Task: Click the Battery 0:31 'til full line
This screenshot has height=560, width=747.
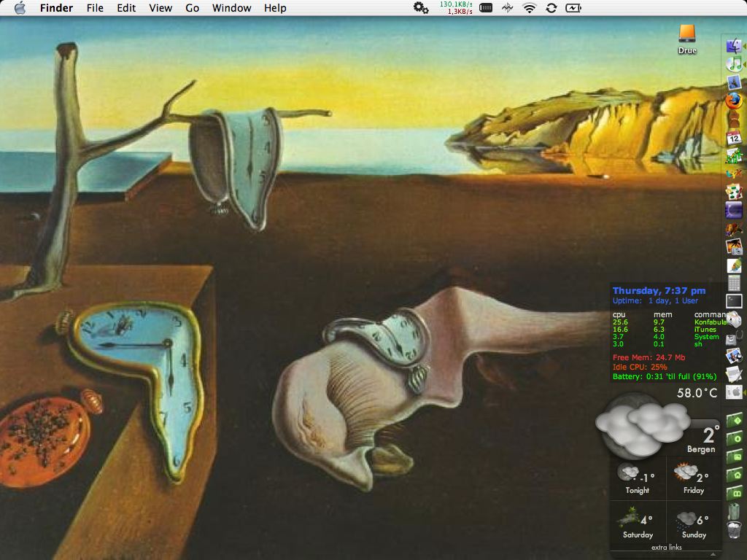Action: [x=665, y=376]
